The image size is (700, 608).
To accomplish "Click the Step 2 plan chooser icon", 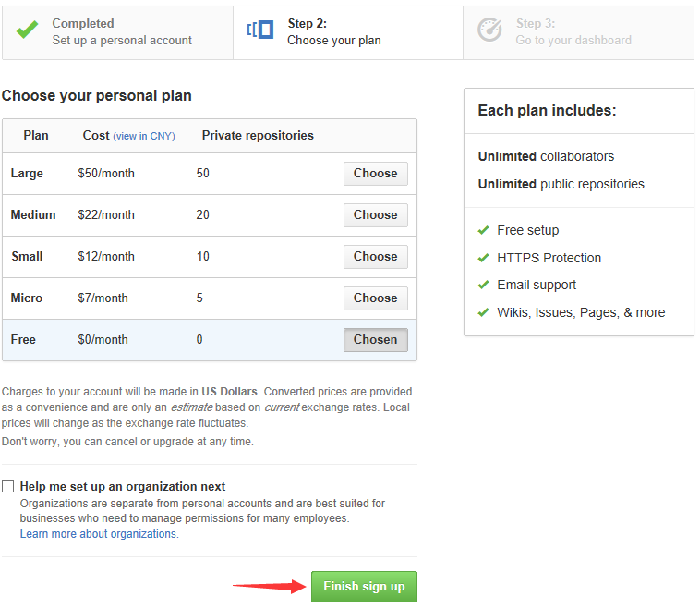I will (x=260, y=30).
